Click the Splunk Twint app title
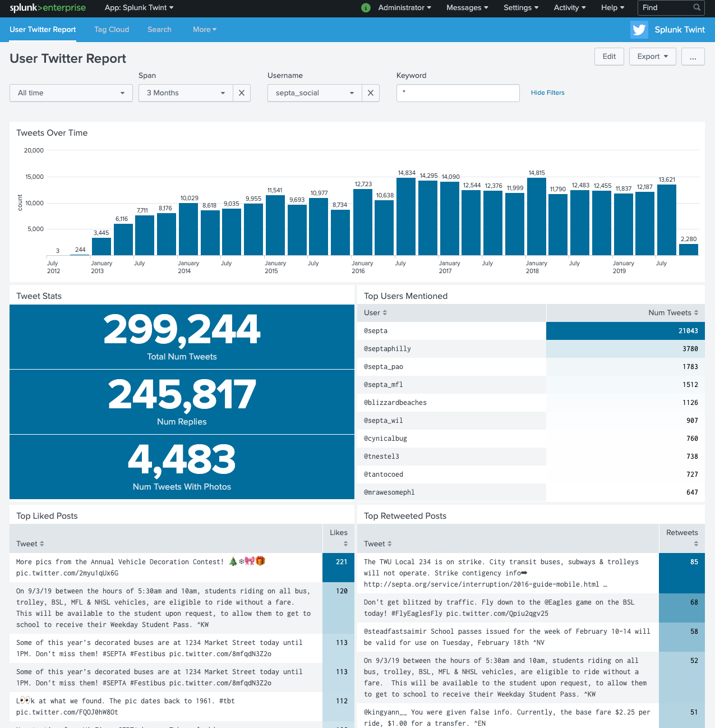Viewport: 715px width, 728px height. (x=680, y=30)
